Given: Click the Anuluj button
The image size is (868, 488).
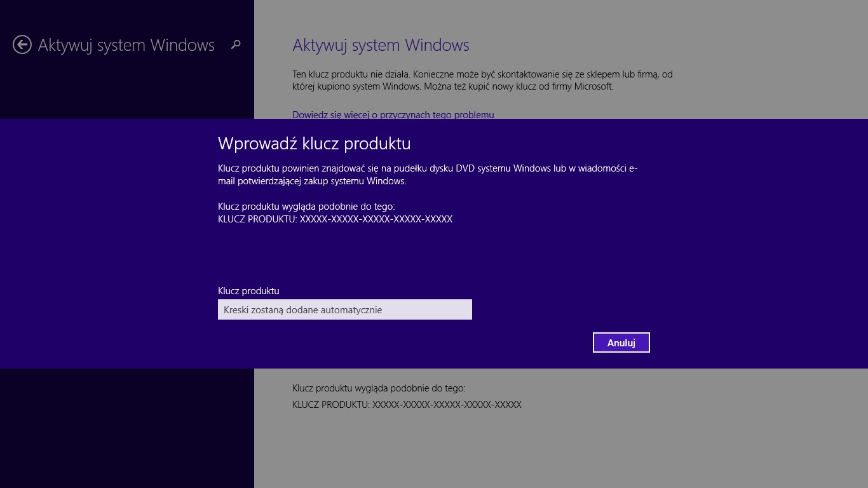Looking at the screenshot, I should (x=621, y=342).
